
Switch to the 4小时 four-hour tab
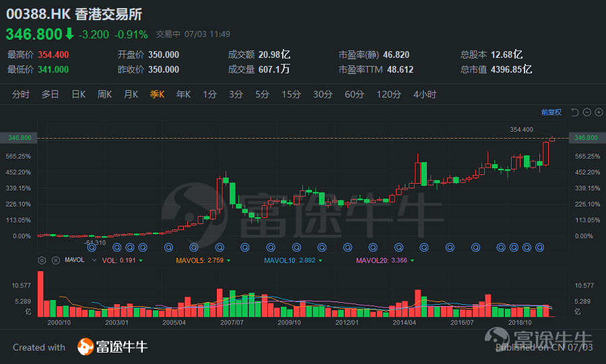[425, 94]
